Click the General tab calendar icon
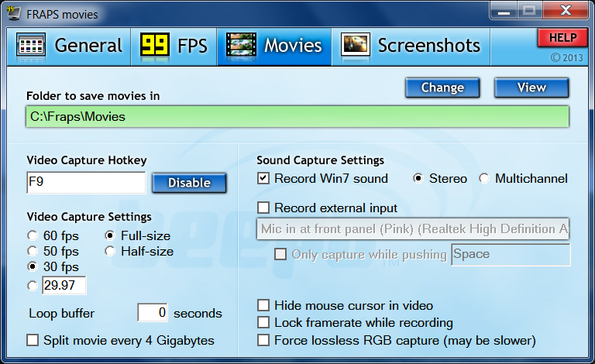This screenshot has width=595, height=364. click(x=31, y=46)
